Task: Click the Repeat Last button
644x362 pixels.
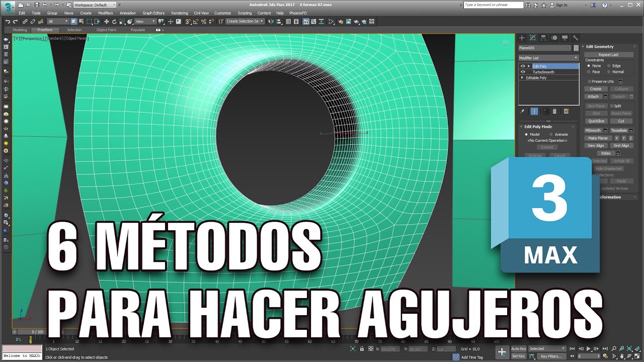Action: pyautogui.click(x=608, y=54)
